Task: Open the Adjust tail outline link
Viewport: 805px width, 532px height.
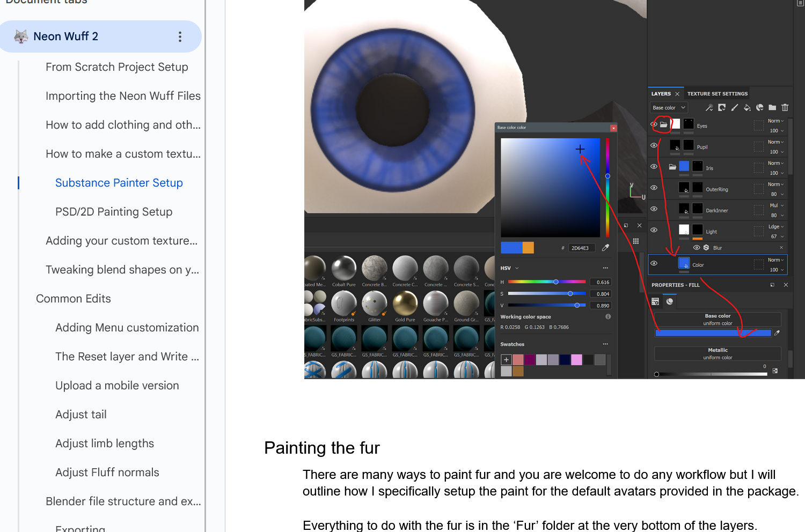Action: 80,415
